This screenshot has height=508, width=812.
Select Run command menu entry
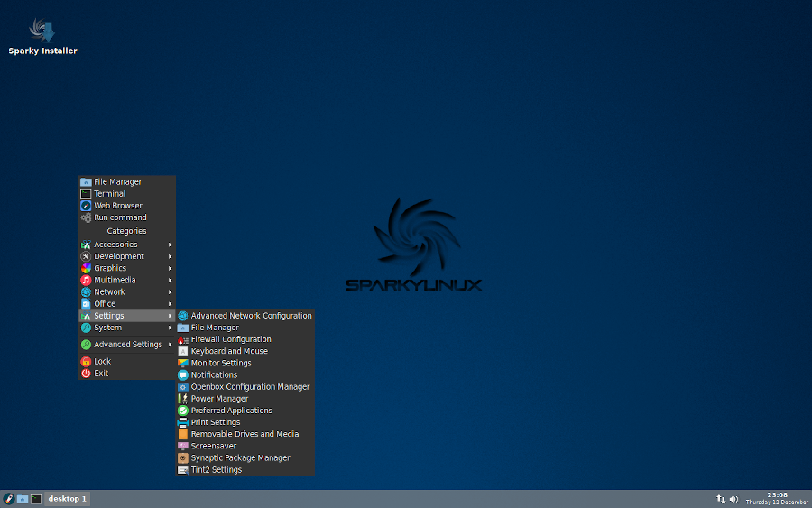point(127,217)
